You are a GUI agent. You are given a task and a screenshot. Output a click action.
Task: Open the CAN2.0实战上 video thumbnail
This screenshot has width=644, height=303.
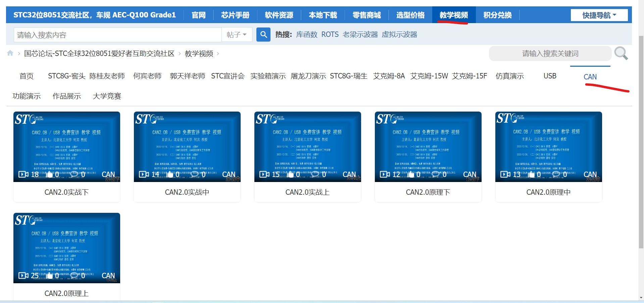coord(307,147)
